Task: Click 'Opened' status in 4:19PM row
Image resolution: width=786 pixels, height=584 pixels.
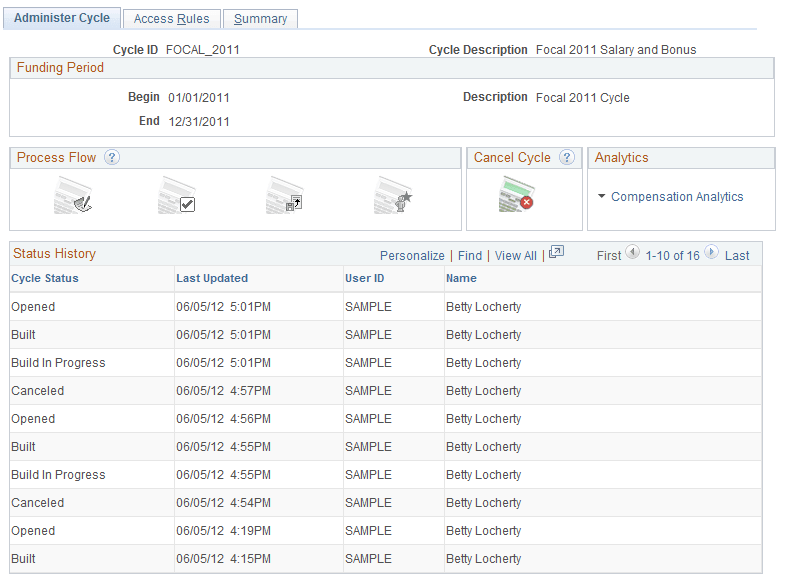Action: point(33,531)
